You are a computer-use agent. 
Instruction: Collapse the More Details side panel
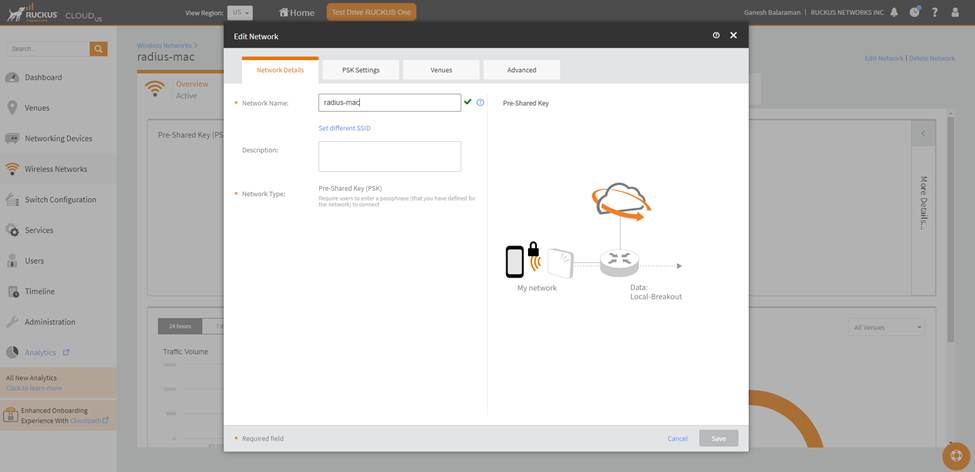pos(923,133)
